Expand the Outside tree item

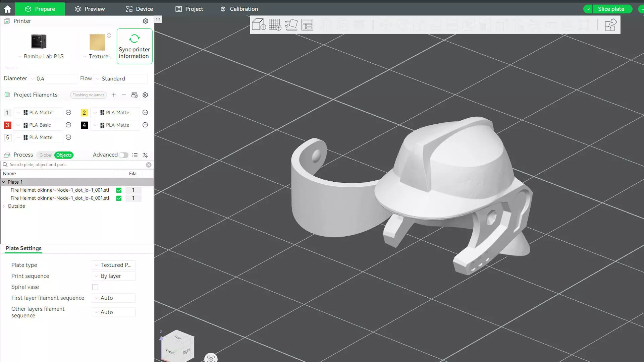point(4,206)
